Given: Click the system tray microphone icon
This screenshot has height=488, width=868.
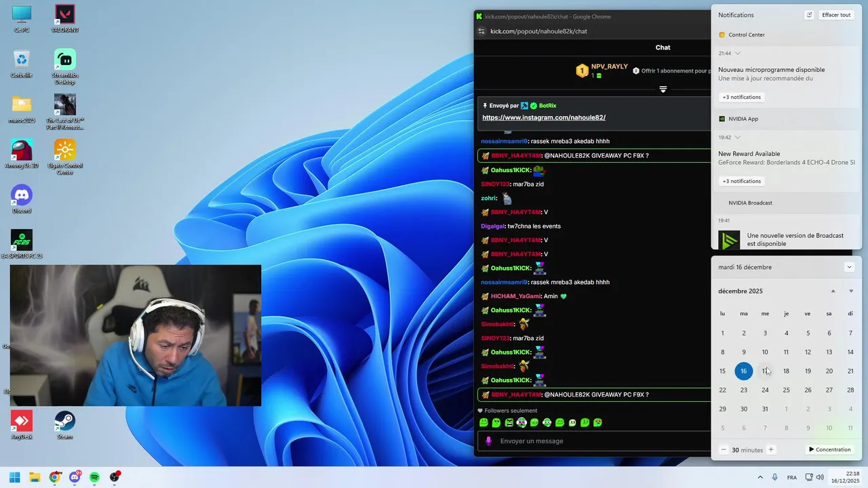Looking at the screenshot, I should (x=774, y=477).
